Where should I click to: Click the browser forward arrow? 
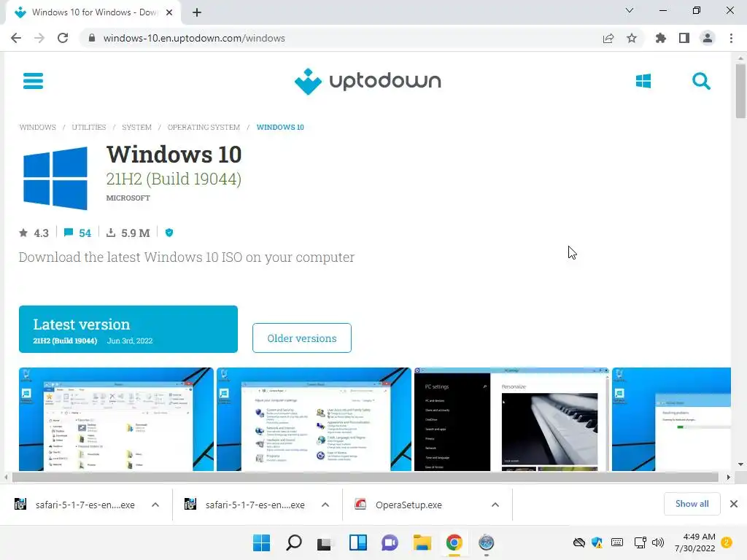click(39, 38)
